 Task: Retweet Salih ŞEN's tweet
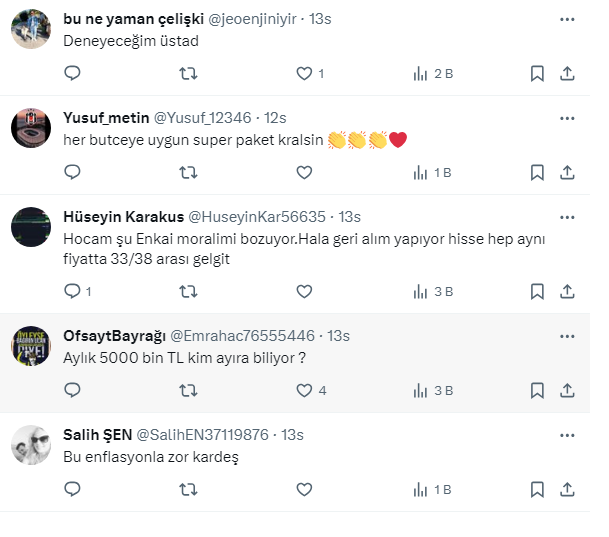click(x=187, y=489)
